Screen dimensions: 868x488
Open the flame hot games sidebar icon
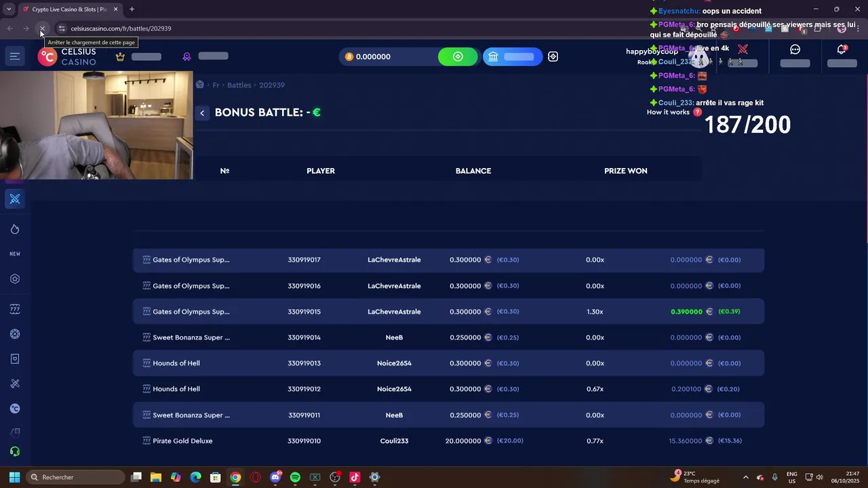click(15, 229)
